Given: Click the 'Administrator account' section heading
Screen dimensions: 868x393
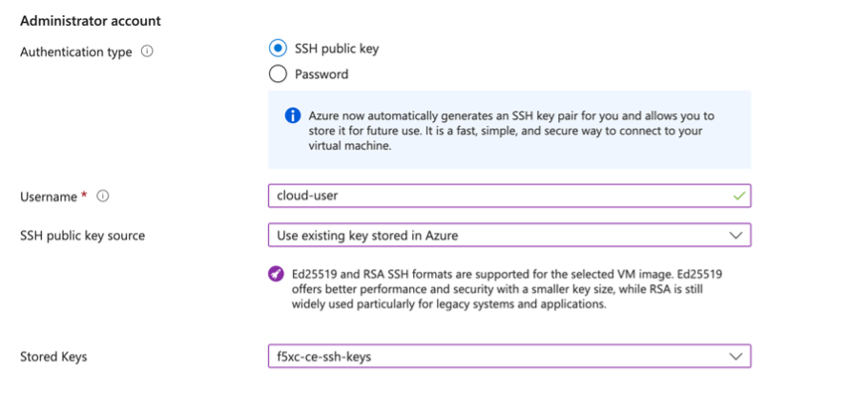Looking at the screenshot, I should click(91, 20).
